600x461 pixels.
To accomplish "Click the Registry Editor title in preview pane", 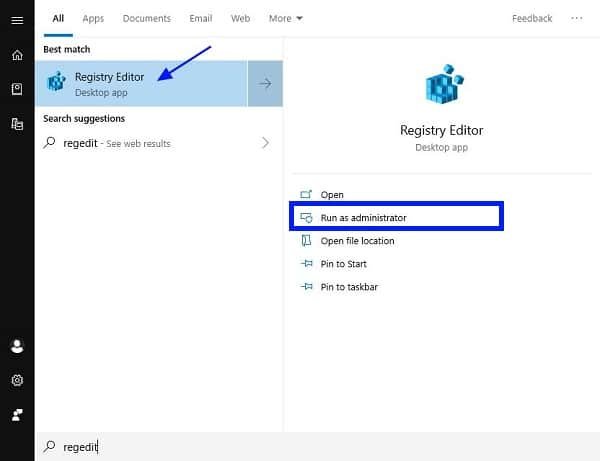I will [x=442, y=130].
